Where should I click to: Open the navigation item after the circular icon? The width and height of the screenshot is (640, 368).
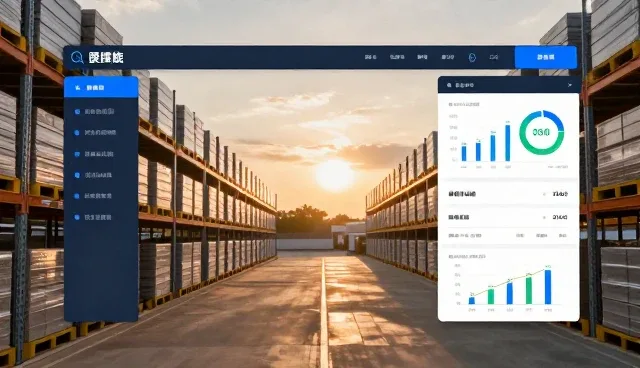click(x=494, y=57)
